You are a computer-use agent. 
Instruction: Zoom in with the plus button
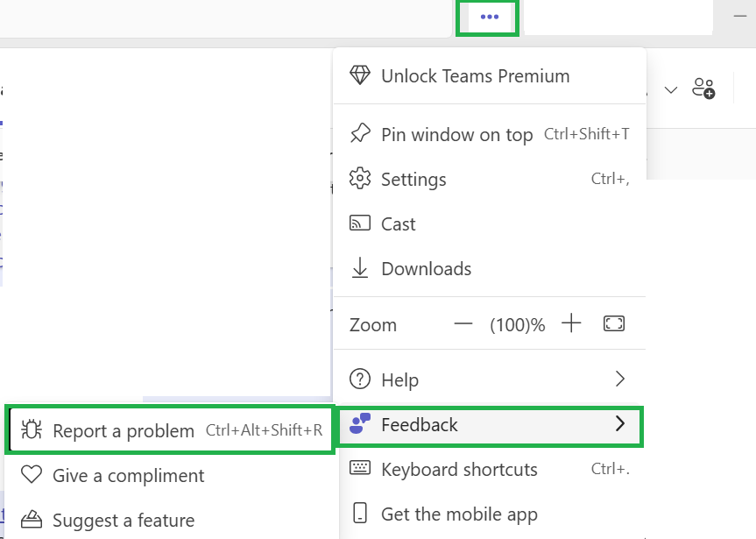tap(571, 323)
